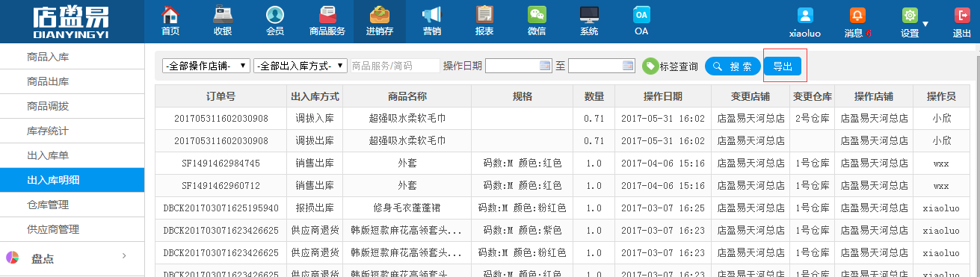Click the 2017-03-07 16:25 date cell
The width and height of the screenshot is (980, 277).
pyautogui.click(x=662, y=208)
